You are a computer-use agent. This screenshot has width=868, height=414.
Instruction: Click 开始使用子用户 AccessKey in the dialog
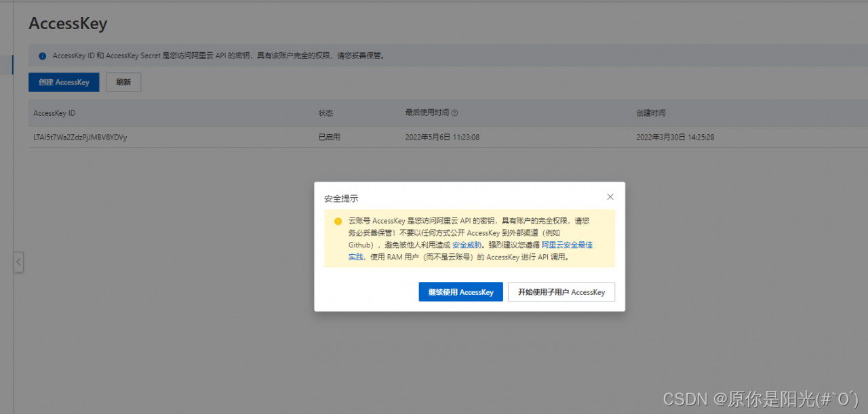pyautogui.click(x=561, y=291)
